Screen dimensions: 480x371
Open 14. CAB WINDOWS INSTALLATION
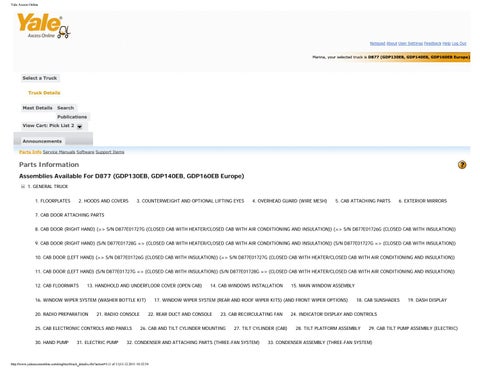click(246, 286)
